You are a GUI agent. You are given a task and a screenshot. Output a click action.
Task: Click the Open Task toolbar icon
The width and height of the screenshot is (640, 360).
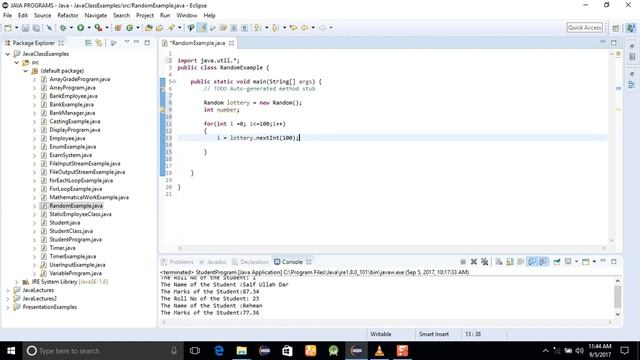160,28
